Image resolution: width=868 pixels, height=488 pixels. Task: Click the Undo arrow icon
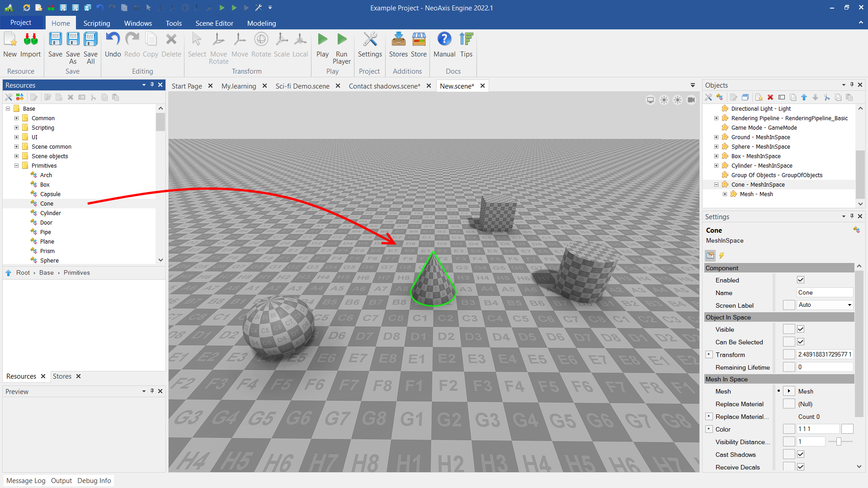point(113,40)
